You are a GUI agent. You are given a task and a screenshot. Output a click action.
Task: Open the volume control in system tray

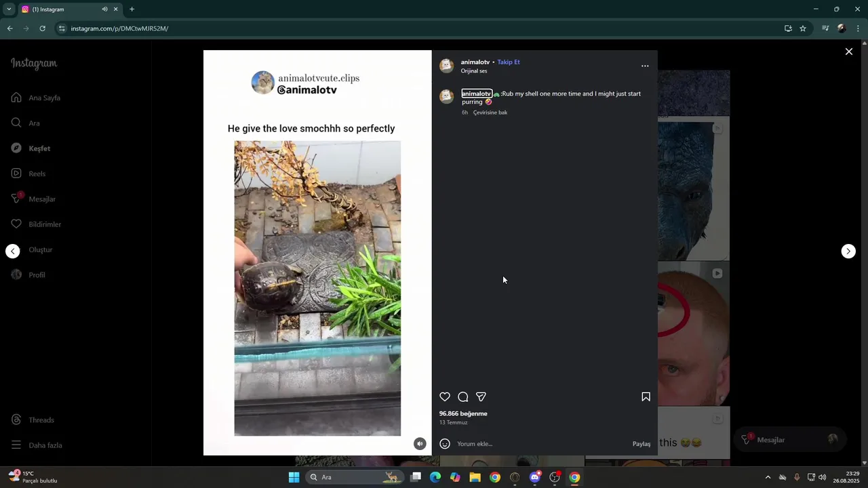(823, 477)
